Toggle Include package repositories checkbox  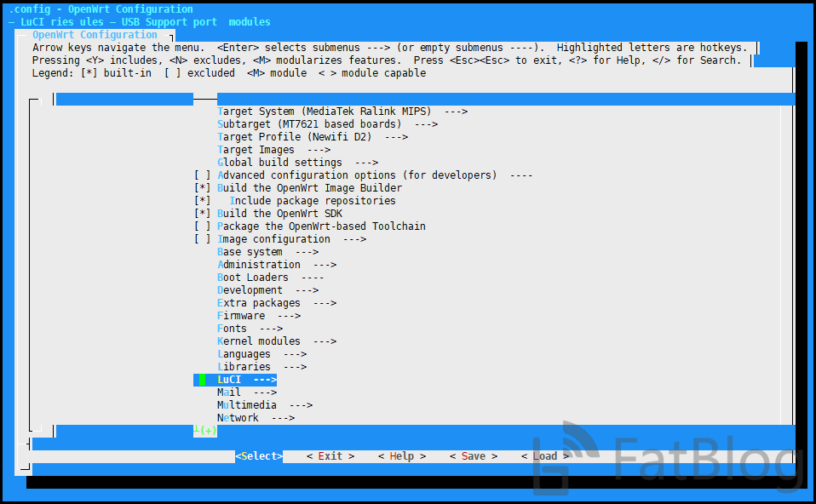click(203, 201)
